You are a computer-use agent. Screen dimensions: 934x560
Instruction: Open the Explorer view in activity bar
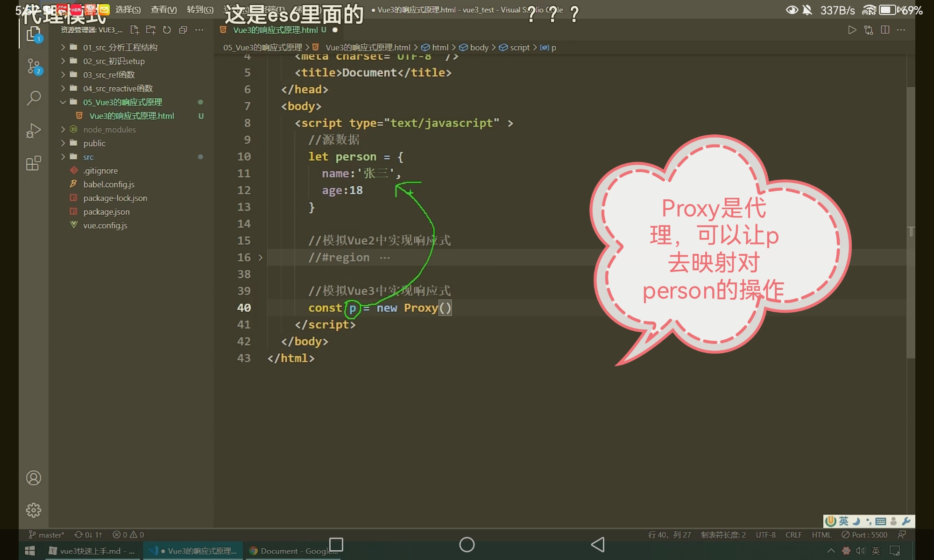(34, 34)
